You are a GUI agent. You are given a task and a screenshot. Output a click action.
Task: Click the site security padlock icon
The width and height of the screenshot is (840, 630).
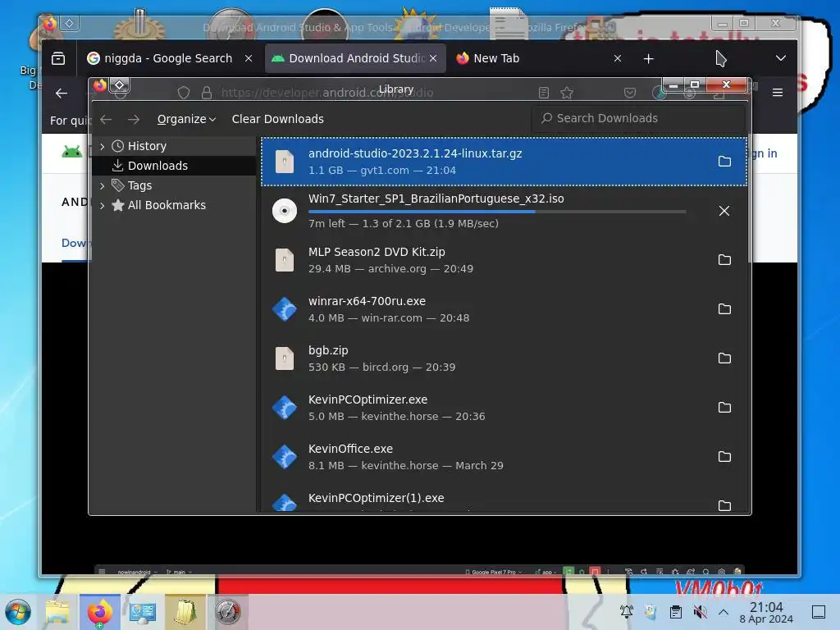[206, 93]
